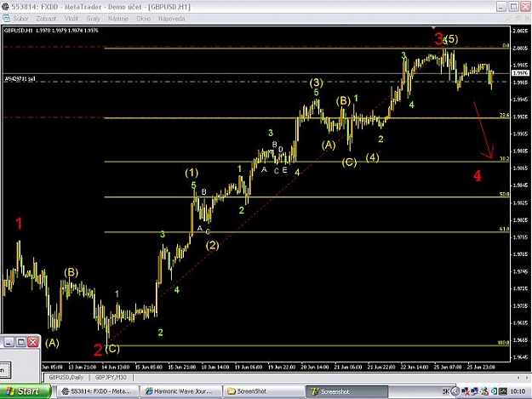Minimize the small window at bottom left

(9, 342)
